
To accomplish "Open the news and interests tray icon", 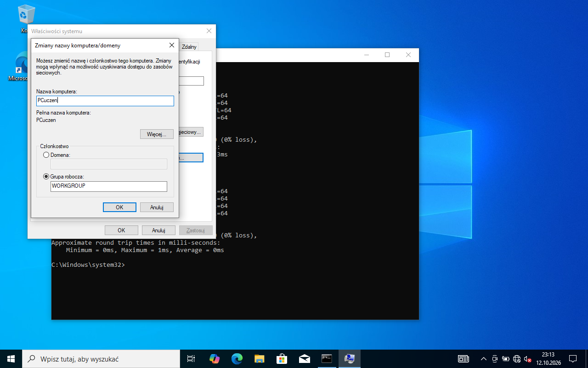I will click(x=464, y=359).
